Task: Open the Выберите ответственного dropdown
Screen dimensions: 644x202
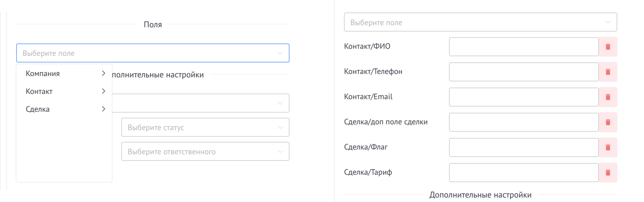Action: coord(205,152)
